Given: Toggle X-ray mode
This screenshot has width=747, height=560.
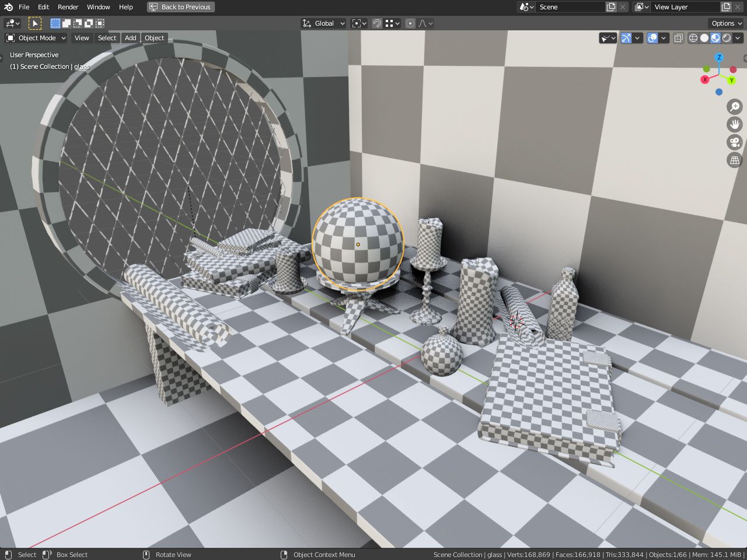Looking at the screenshot, I should [x=678, y=38].
